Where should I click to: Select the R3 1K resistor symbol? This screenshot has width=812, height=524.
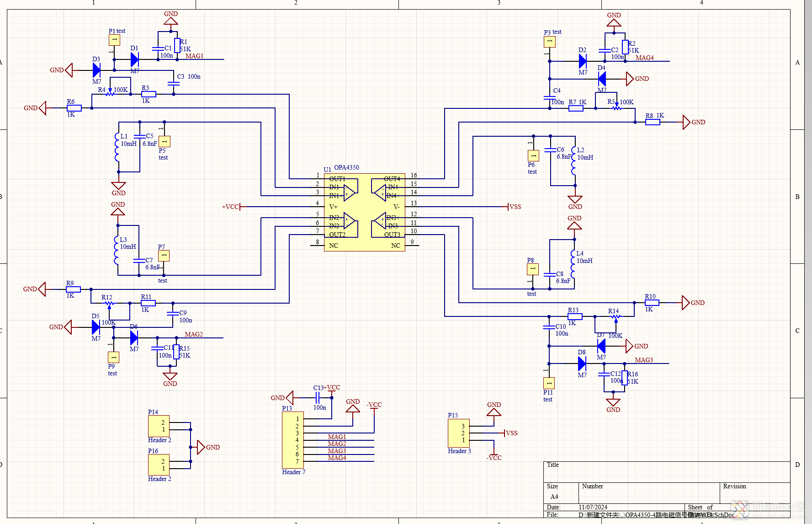(149, 94)
